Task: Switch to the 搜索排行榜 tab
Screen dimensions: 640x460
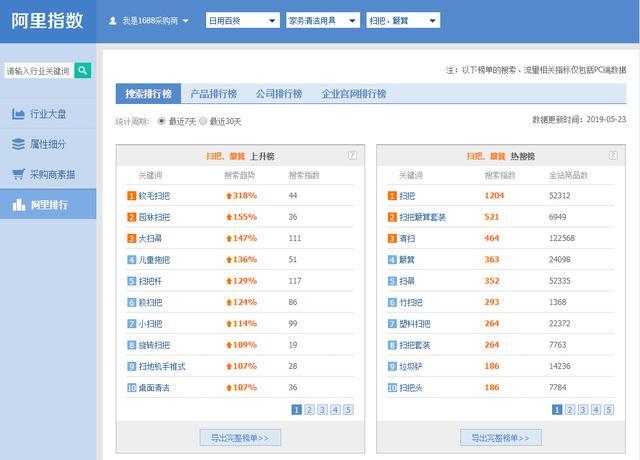Action: (x=148, y=94)
